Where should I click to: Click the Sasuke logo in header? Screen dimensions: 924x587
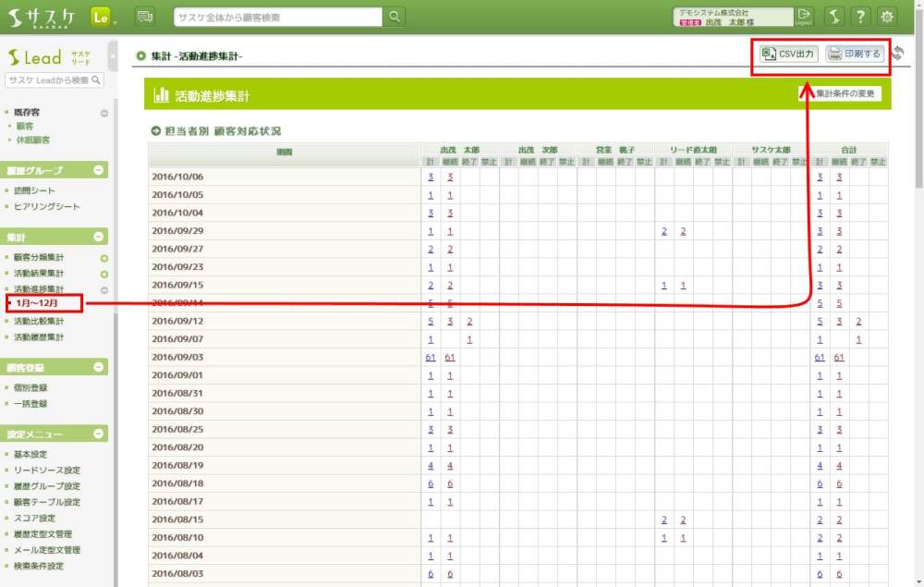[43, 17]
